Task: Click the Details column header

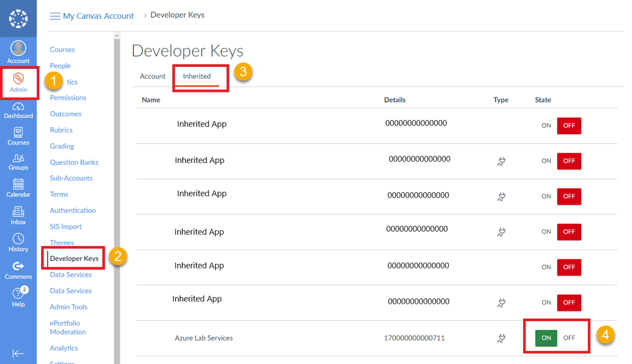Action: tap(395, 100)
